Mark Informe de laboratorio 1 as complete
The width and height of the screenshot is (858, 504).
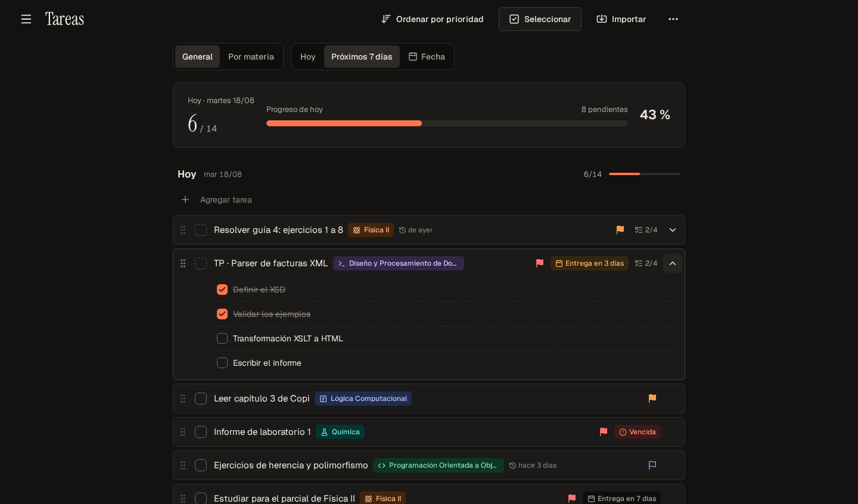[201, 432]
